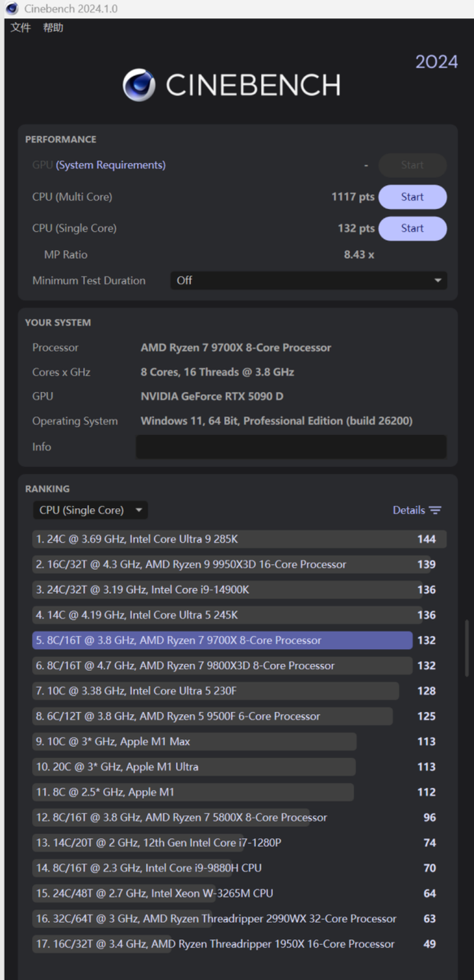Open the 帮助 menu
Viewport: 474px width, 980px height.
[x=53, y=28]
